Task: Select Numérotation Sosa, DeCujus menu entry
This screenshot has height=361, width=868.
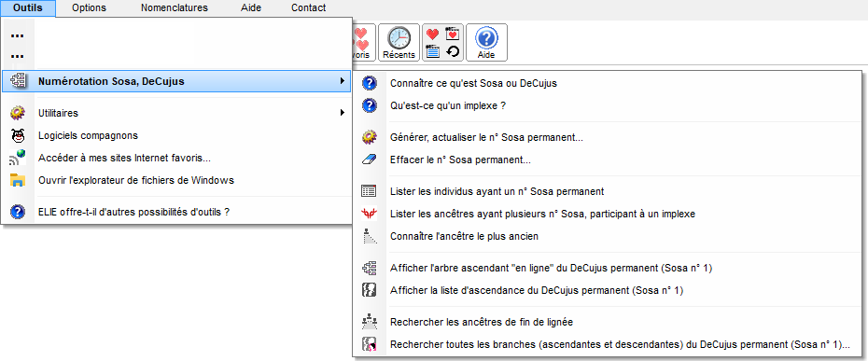Action: (176, 81)
